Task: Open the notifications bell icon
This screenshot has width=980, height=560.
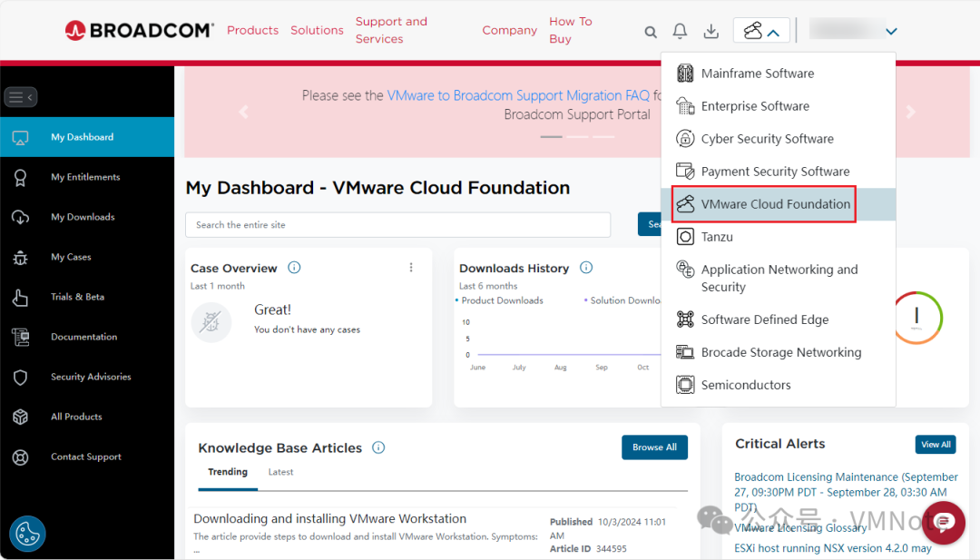Action: (x=680, y=32)
